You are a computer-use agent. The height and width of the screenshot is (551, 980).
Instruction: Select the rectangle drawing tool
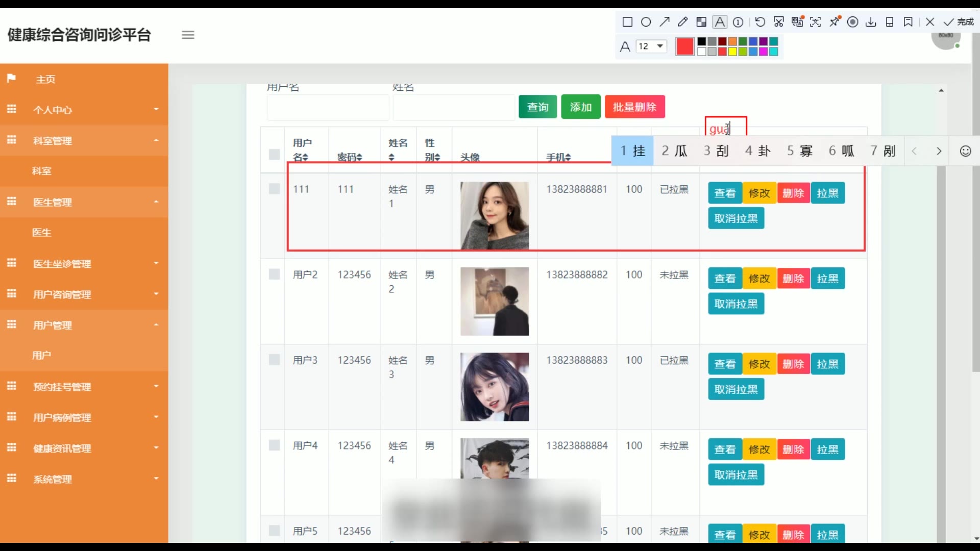click(x=627, y=22)
